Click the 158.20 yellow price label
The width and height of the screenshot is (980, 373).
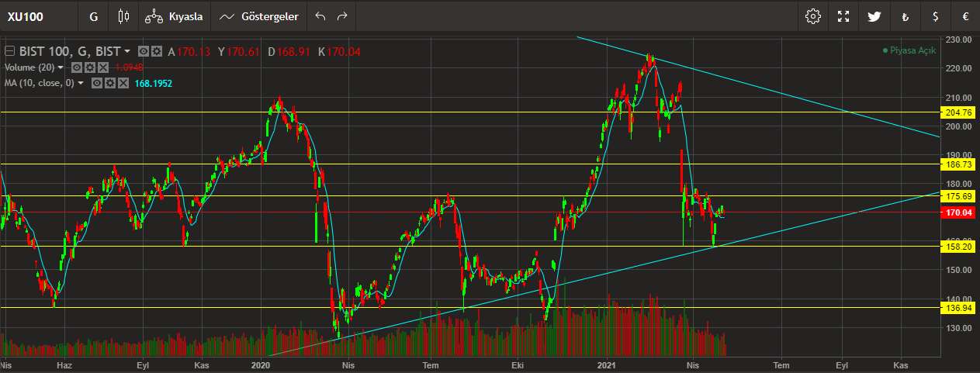959,246
